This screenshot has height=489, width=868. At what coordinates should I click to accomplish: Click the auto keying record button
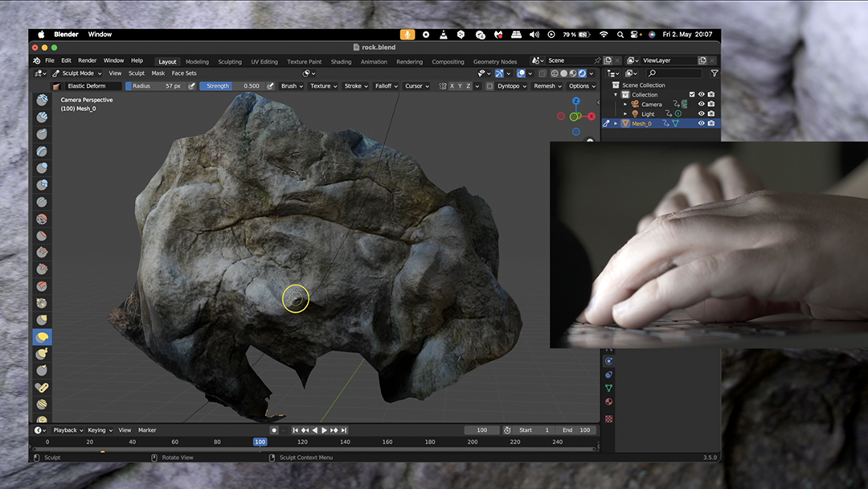pyautogui.click(x=274, y=430)
